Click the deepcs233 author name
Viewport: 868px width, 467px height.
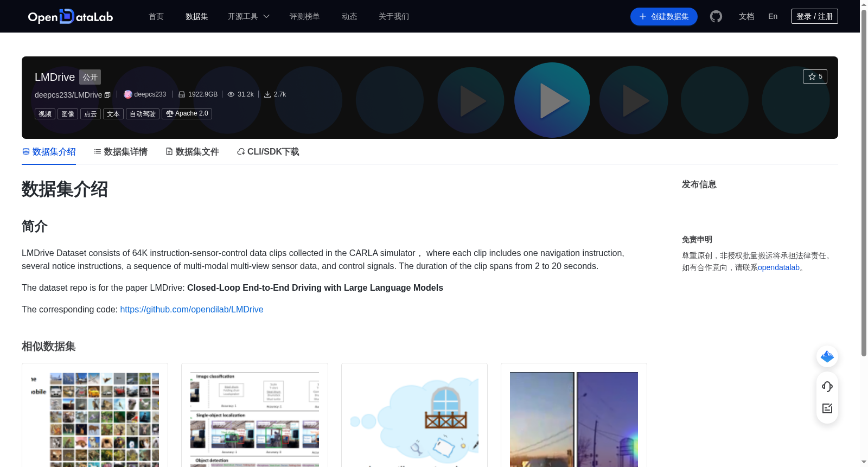tap(150, 94)
